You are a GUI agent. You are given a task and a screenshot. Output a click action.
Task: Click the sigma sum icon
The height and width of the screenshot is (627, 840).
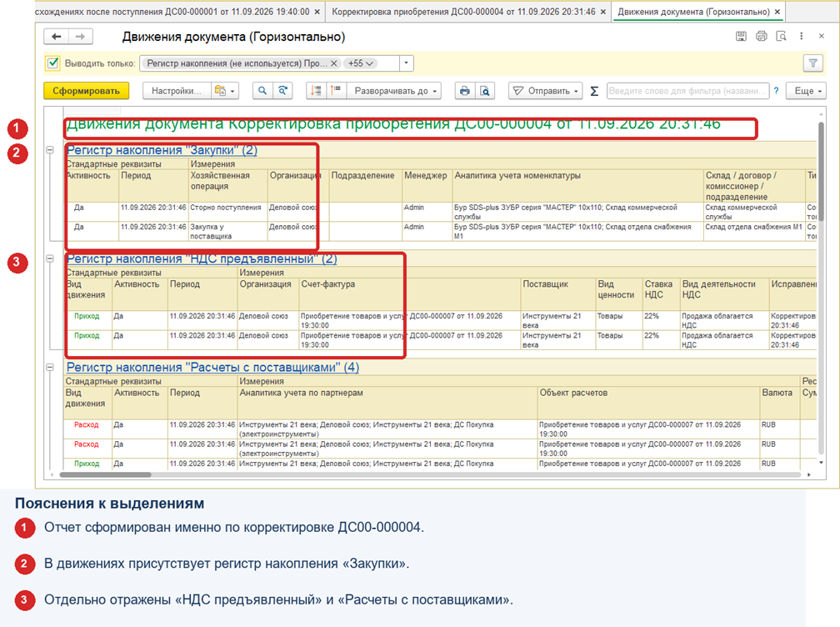pos(594,91)
